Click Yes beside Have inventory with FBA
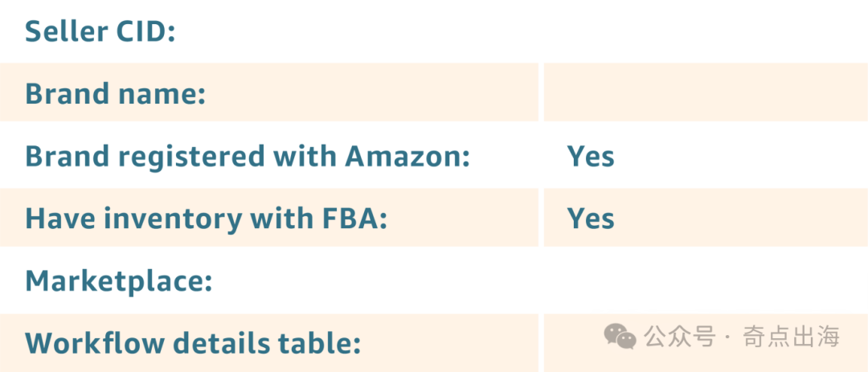 [x=591, y=219]
